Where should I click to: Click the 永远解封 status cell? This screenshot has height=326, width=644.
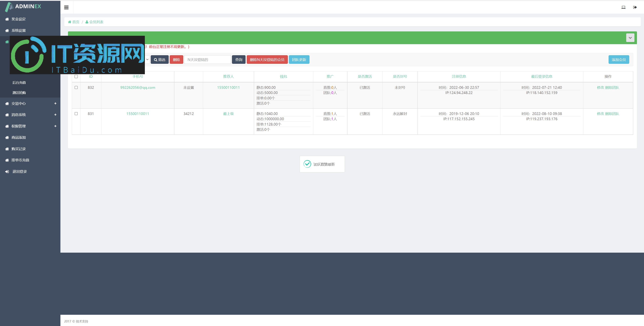(x=400, y=114)
